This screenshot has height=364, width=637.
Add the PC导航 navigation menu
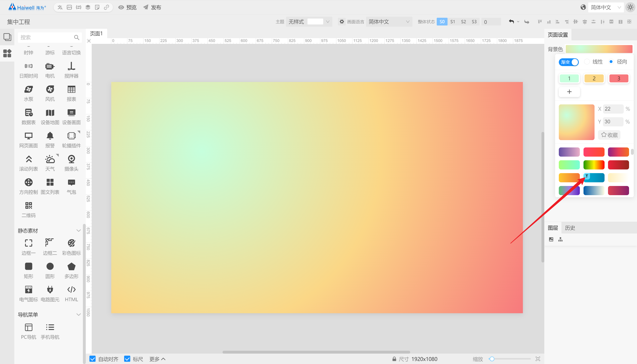[29, 332]
